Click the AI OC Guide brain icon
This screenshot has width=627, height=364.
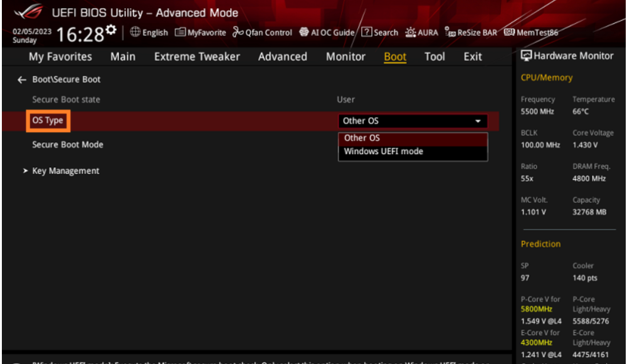click(304, 32)
